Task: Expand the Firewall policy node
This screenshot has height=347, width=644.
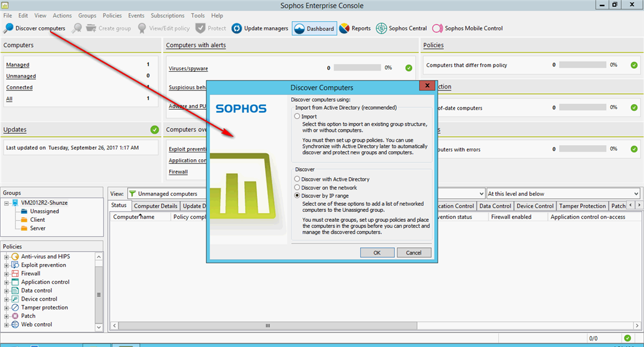Action: 7,274
